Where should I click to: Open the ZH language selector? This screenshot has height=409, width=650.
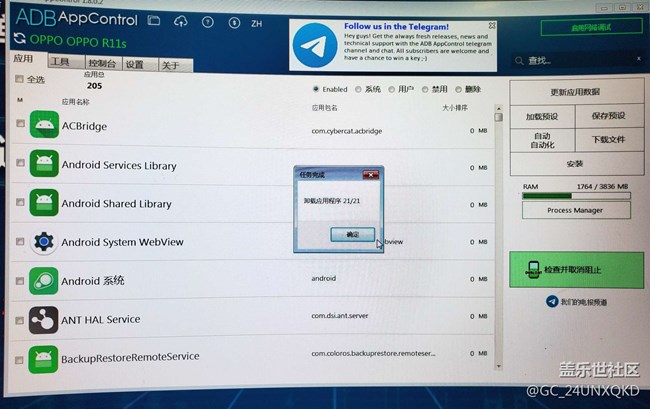click(x=257, y=22)
